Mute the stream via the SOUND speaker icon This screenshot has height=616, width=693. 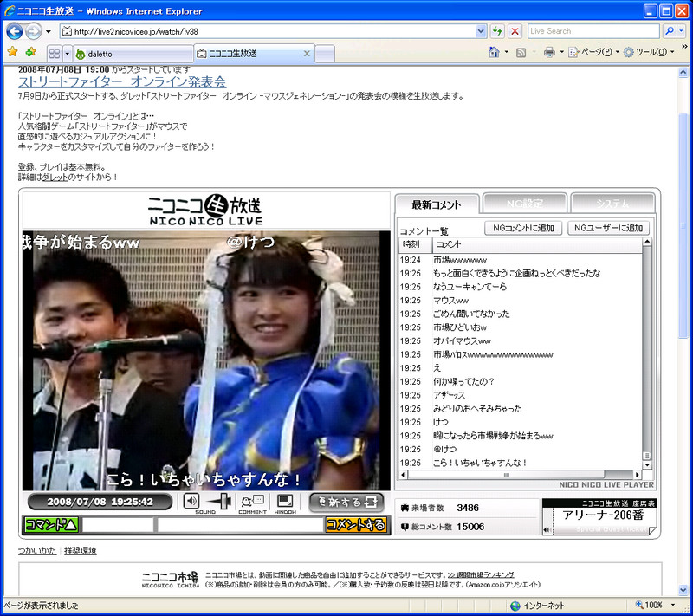192,501
